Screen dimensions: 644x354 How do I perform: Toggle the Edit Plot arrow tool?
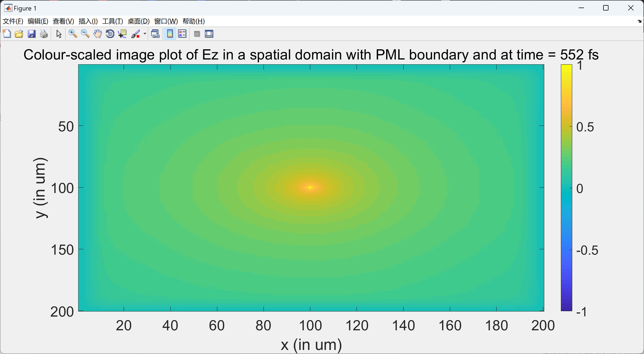[59, 34]
